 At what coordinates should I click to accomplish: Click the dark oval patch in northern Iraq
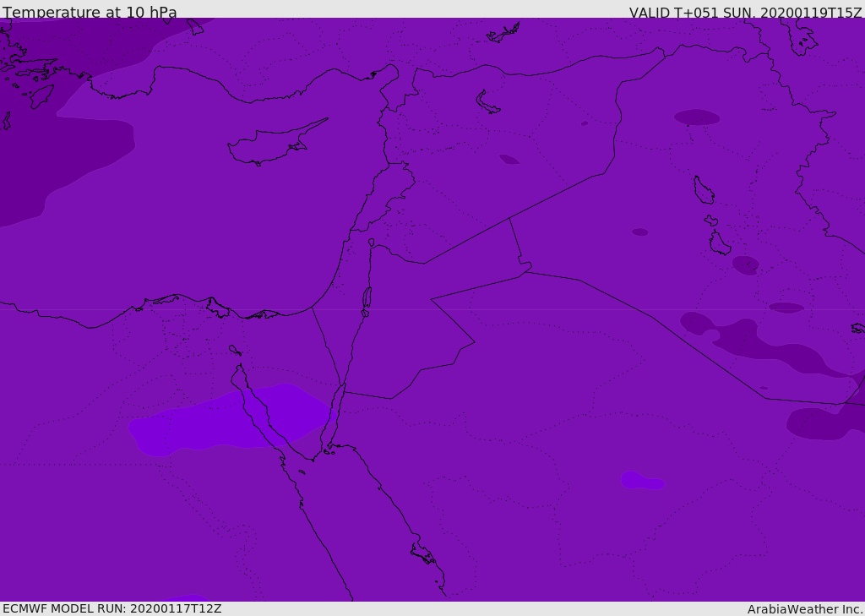click(697, 117)
